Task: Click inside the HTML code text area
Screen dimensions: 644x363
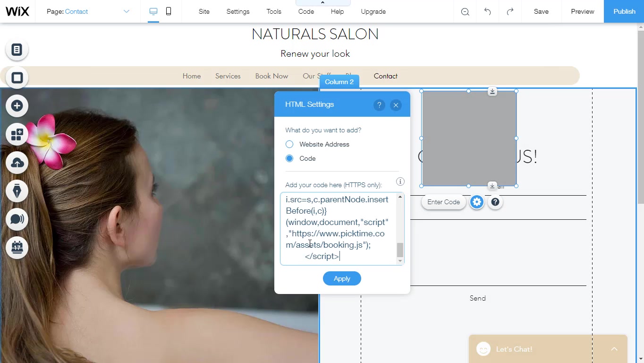Action: pos(338,228)
